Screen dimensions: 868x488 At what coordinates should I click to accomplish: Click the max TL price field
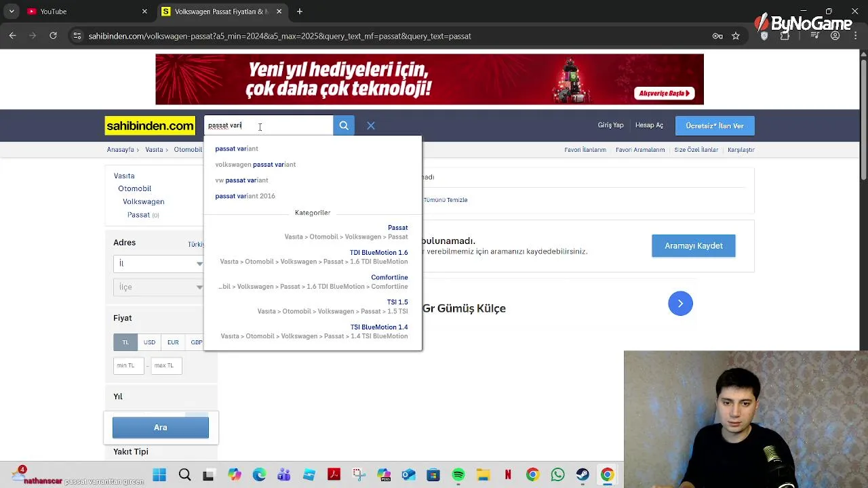pyautogui.click(x=166, y=365)
